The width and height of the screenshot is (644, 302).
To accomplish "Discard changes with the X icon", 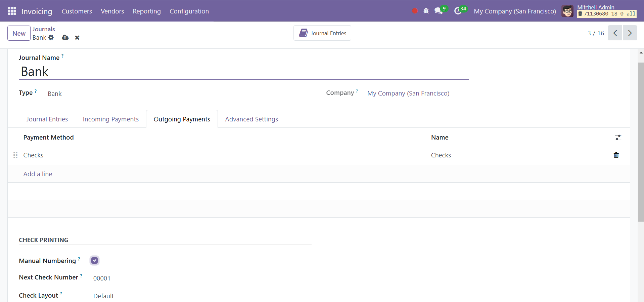I will coord(77,38).
